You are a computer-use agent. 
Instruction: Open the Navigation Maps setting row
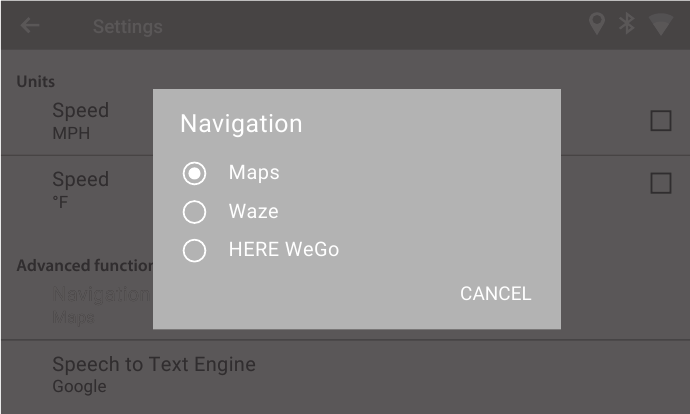tap(100, 305)
